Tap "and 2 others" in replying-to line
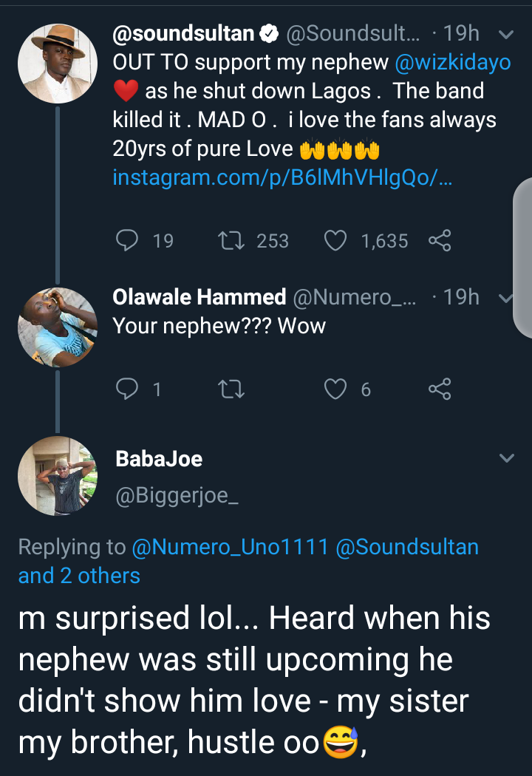This screenshot has width=532, height=776. (79, 576)
